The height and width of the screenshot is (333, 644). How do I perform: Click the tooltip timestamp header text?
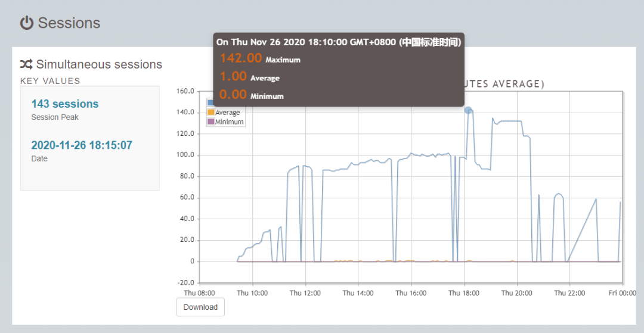pyautogui.click(x=339, y=42)
